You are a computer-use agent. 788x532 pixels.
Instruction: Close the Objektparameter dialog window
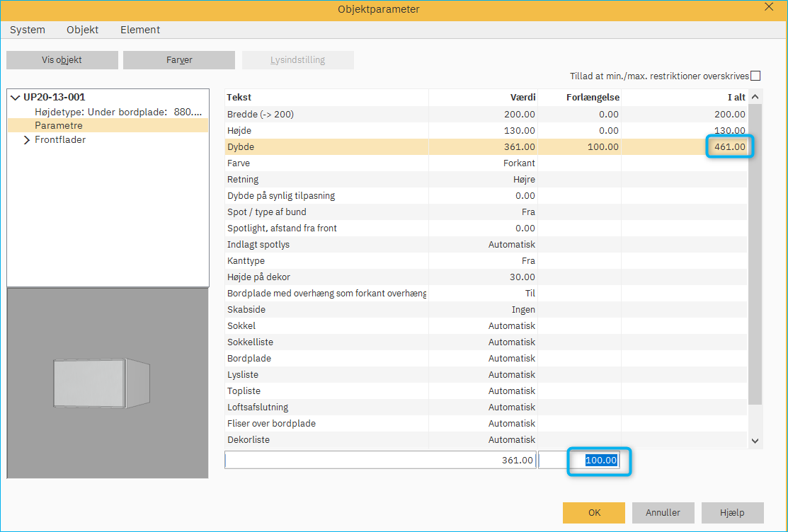(x=769, y=7)
